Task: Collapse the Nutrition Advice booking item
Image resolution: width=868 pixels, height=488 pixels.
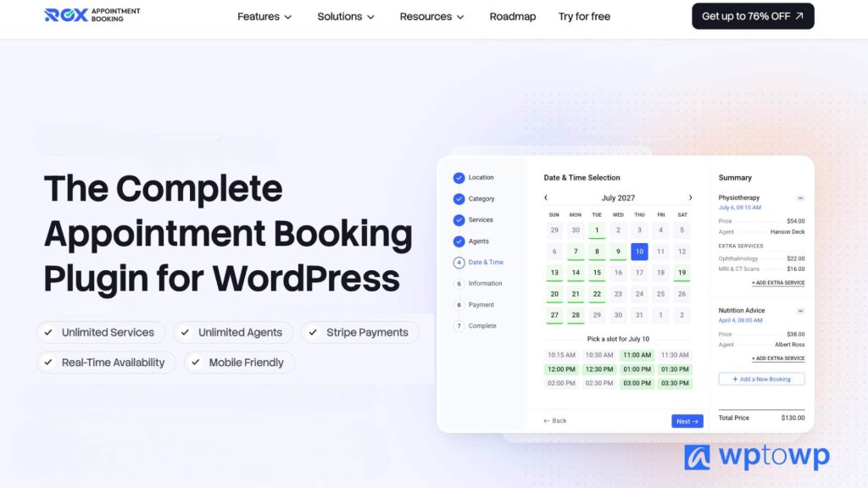Action: tap(800, 311)
